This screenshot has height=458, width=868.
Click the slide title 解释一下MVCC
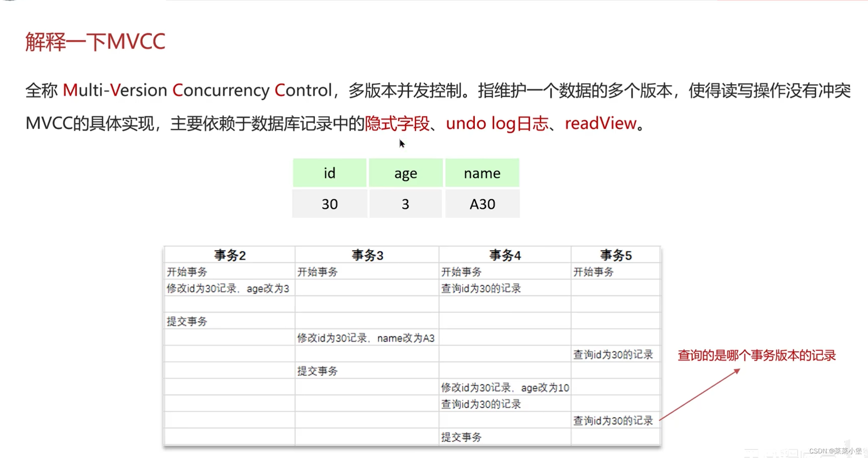(95, 41)
